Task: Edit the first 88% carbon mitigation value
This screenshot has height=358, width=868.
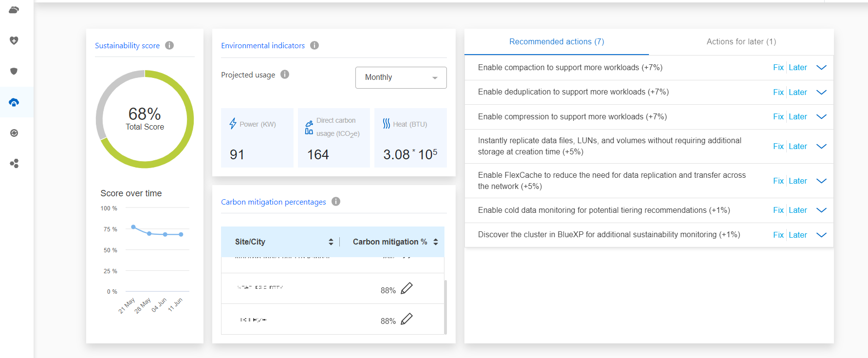Action: coord(406,288)
